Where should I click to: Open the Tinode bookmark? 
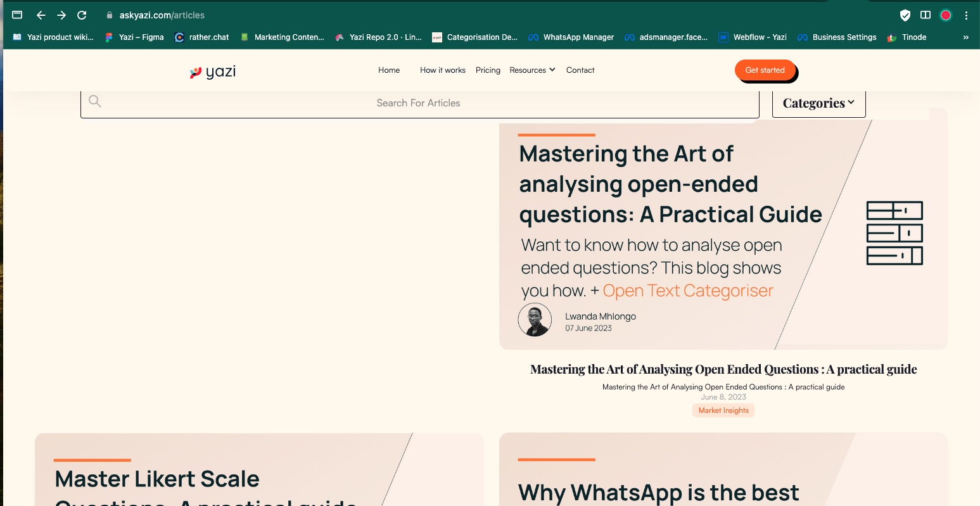tap(907, 37)
